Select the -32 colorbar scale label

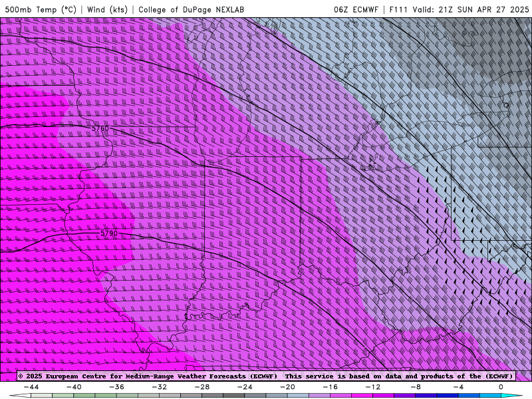[x=160, y=387]
